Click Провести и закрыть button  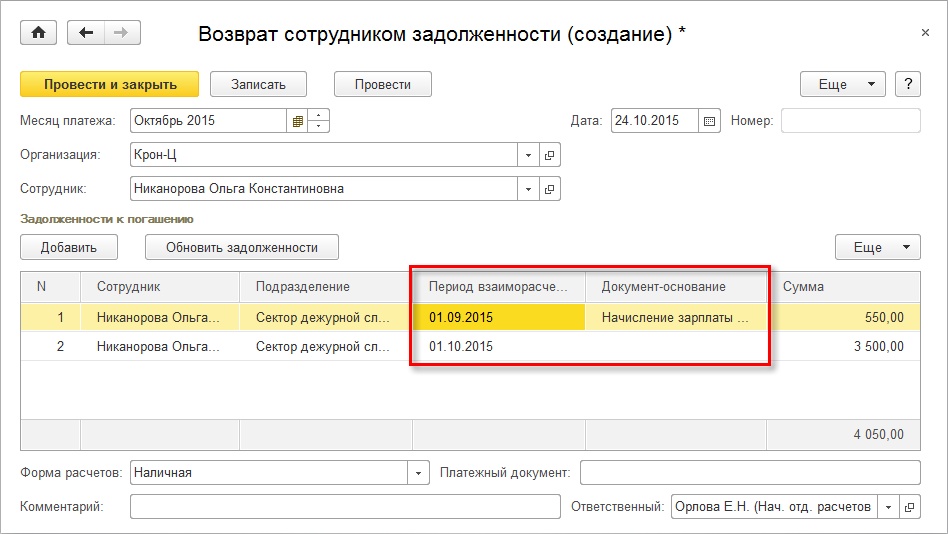click(110, 85)
